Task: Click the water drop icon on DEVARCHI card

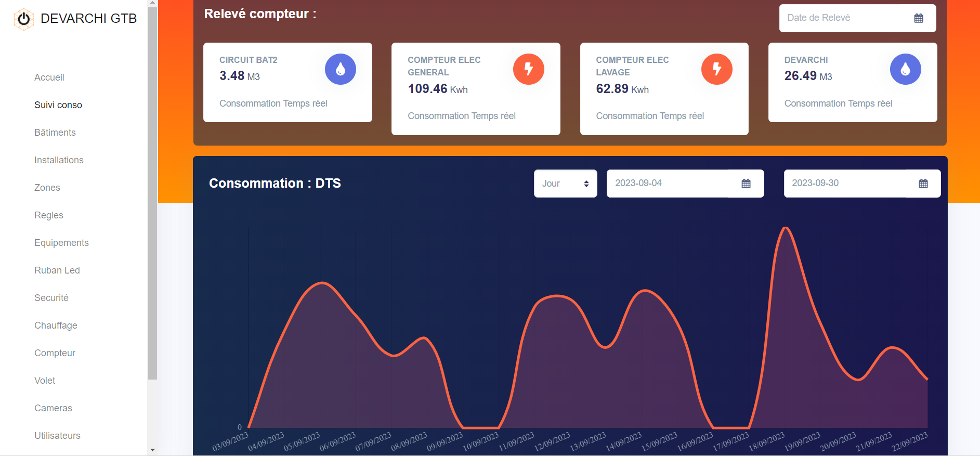Action: (905, 69)
